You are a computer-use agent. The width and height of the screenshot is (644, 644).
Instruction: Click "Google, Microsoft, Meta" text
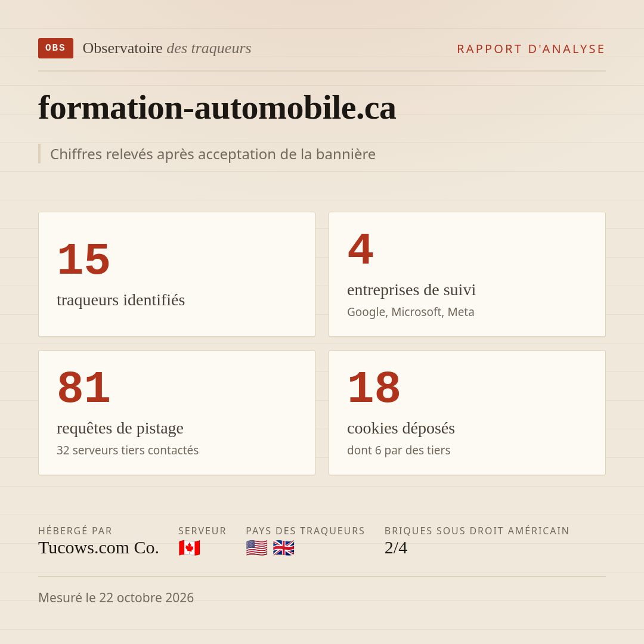coord(411,312)
